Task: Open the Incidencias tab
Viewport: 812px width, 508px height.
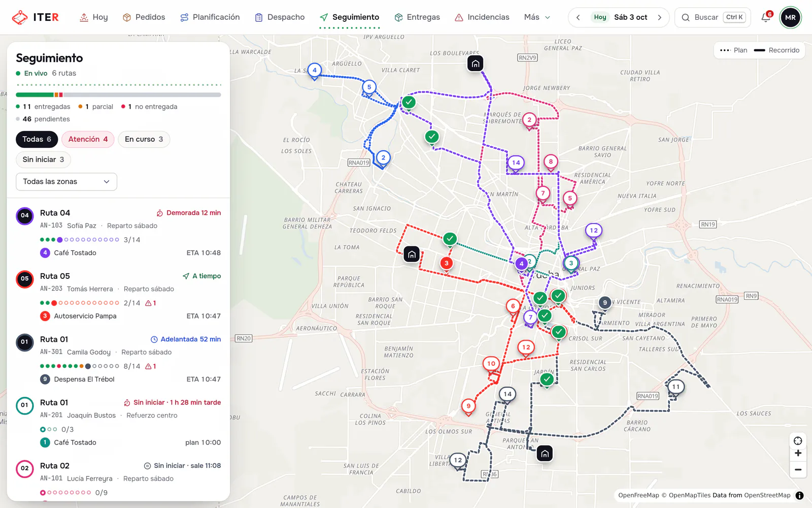Action: 482,17
